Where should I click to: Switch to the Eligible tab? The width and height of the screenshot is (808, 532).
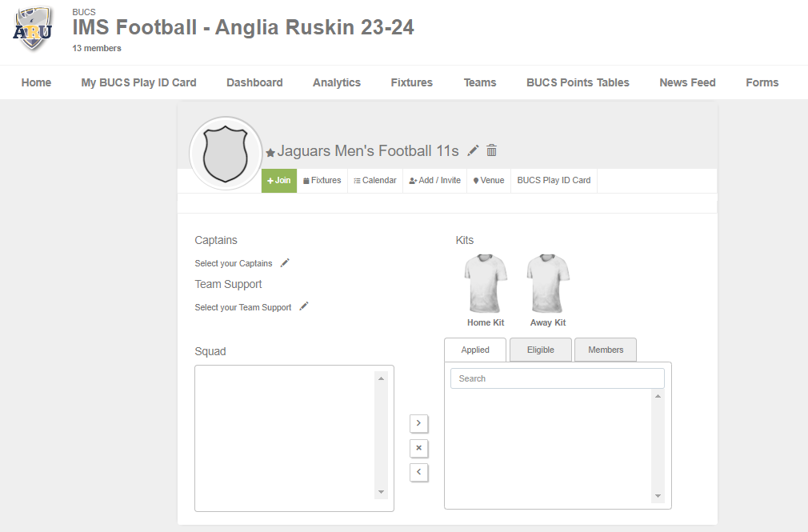[541, 350]
